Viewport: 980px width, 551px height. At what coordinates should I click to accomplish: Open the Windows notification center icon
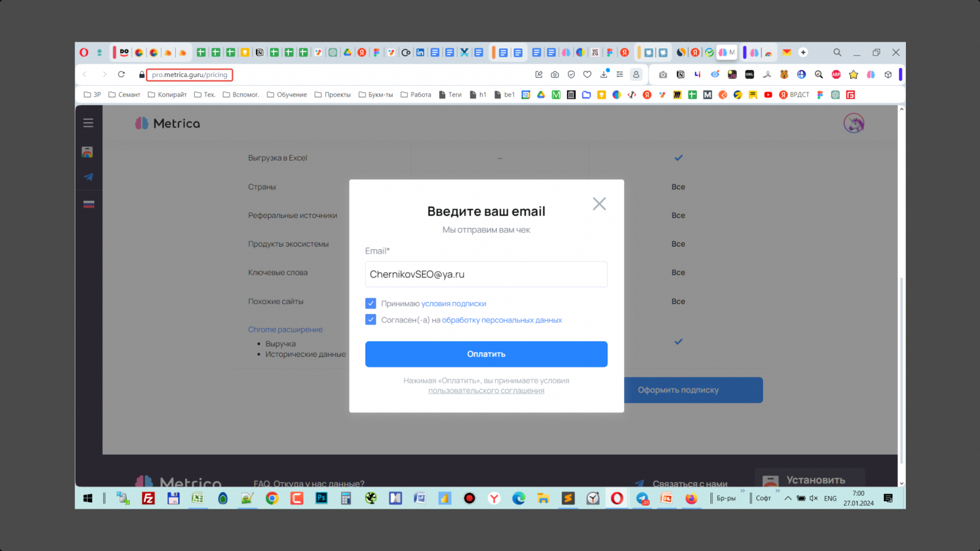[x=888, y=498]
